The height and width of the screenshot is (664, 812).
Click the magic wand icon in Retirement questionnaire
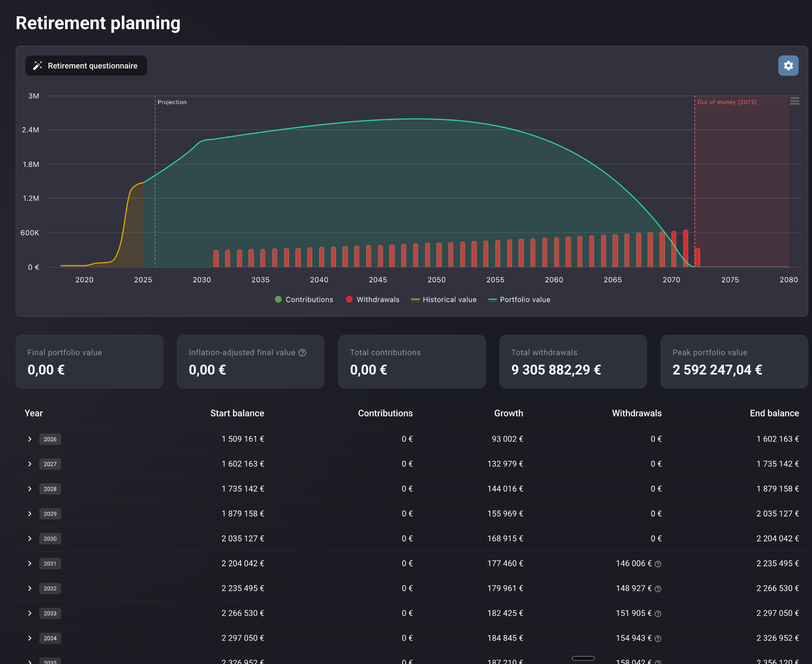coord(38,66)
